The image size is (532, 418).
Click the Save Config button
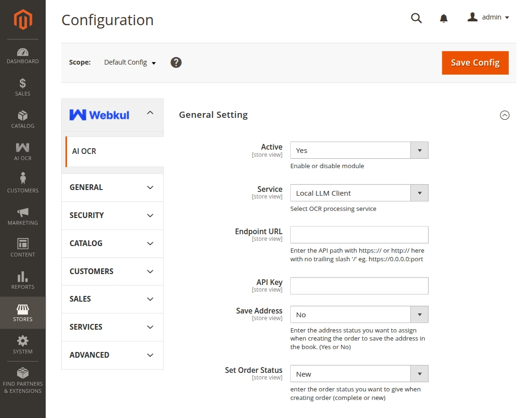pyautogui.click(x=475, y=62)
